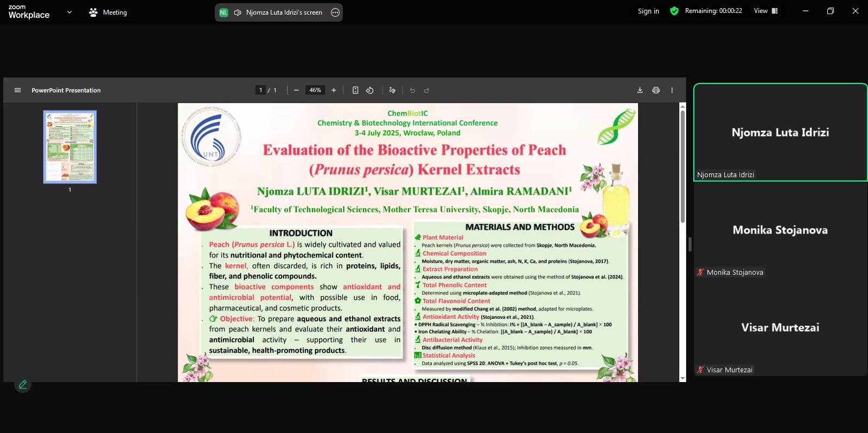The width and height of the screenshot is (868, 433).
Task: Rotate the document counterclockwise
Action: 370,91
